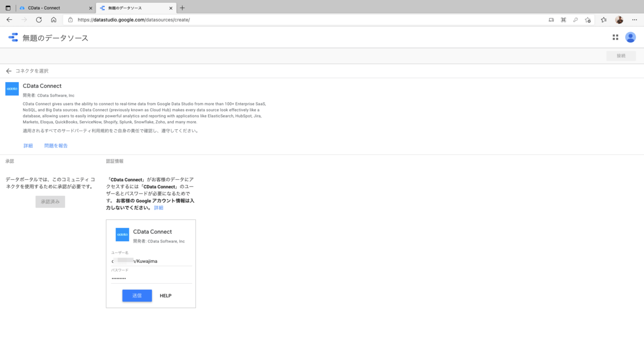
Task: Go back to the previous page
Action: point(9,20)
